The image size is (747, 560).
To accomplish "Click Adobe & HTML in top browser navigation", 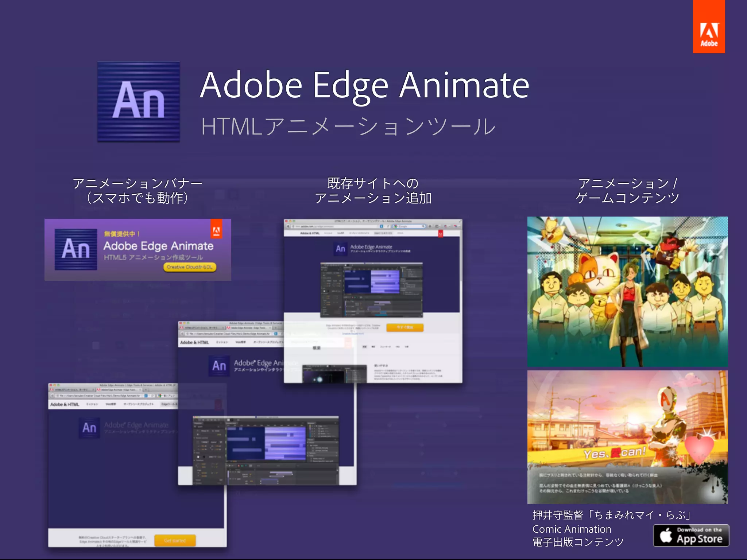I will coord(310,233).
